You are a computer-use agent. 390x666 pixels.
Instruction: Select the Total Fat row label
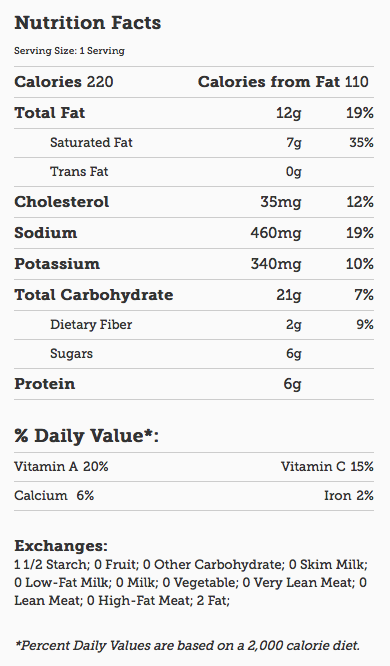coord(50,113)
